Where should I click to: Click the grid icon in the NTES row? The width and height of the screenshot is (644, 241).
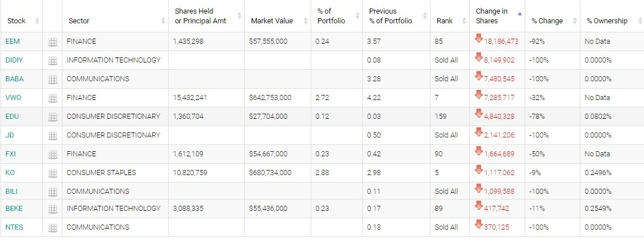tap(53, 227)
